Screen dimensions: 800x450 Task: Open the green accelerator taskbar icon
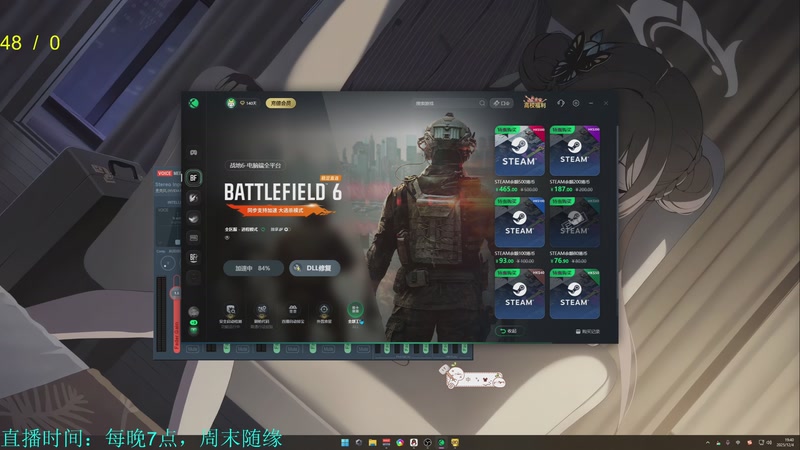[x=441, y=442]
